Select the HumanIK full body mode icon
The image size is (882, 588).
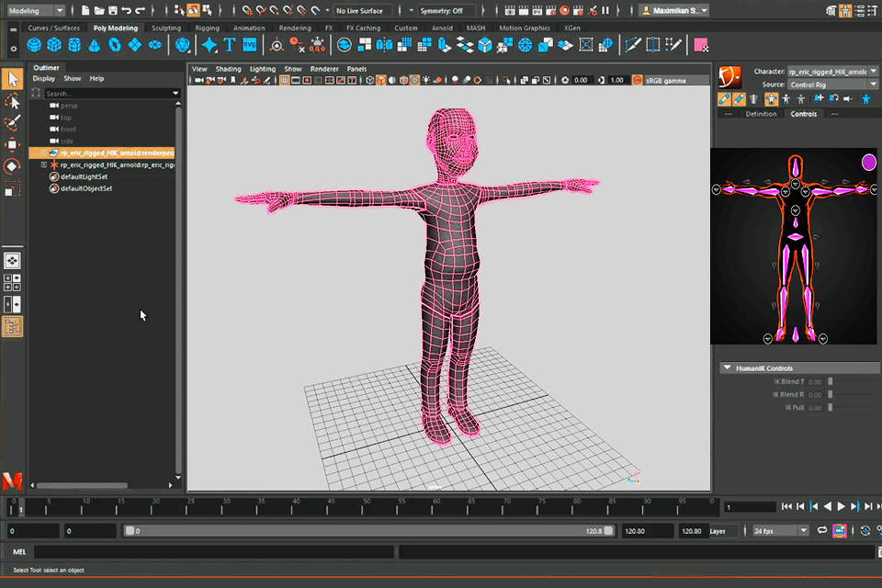(x=772, y=99)
